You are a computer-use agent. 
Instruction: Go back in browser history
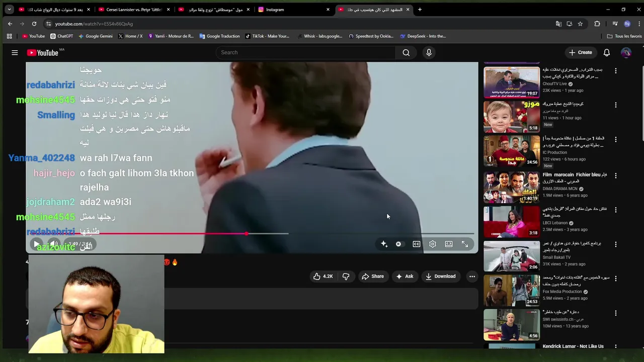[10, 24]
